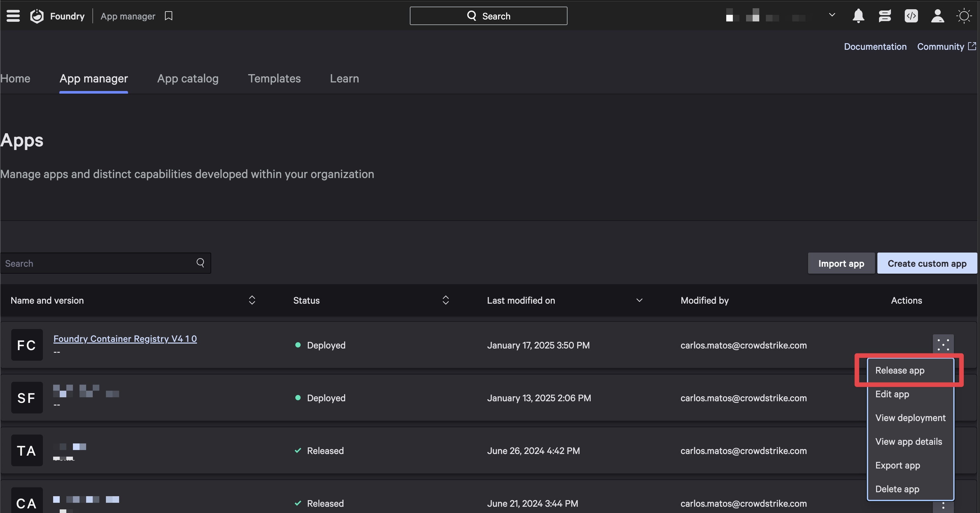Click the SF app avatar tile
This screenshot has width=980, height=513.
27,398
